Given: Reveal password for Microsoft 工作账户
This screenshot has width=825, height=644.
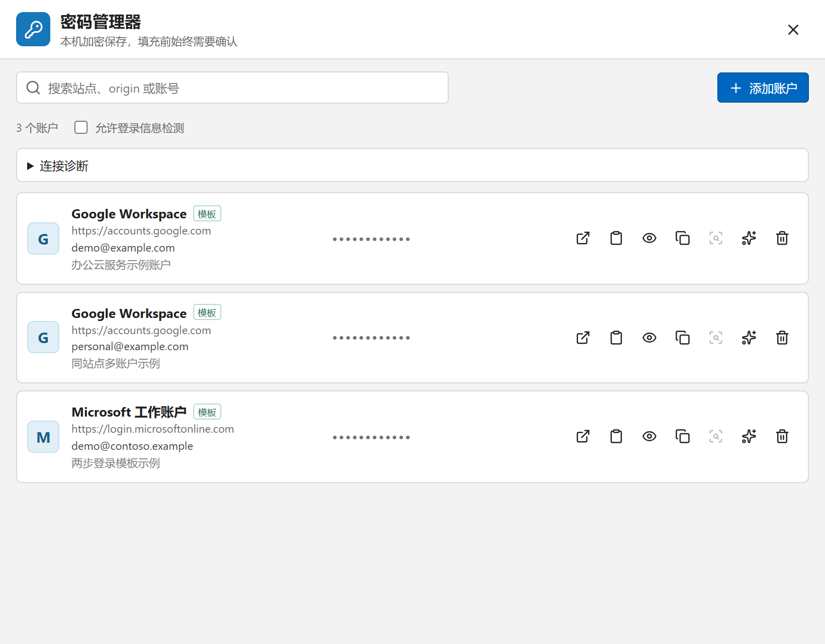Looking at the screenshot, I should [649, 437].
